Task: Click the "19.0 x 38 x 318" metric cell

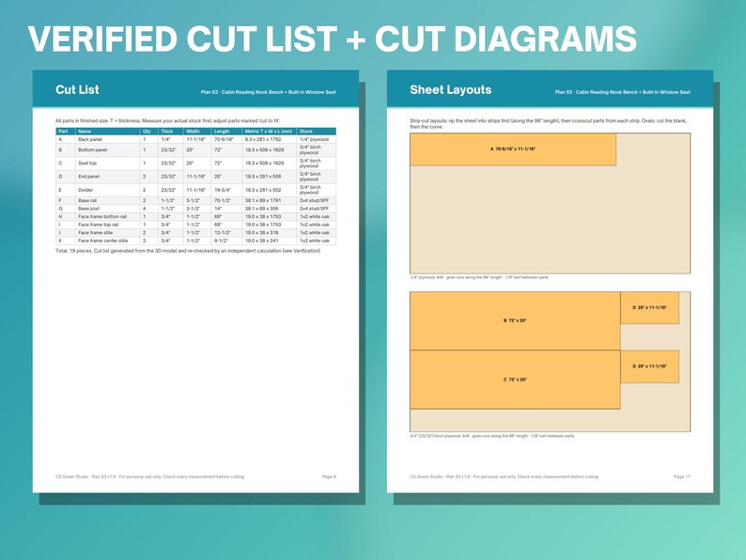Action: pyautogui.click(x=262, y=233)
